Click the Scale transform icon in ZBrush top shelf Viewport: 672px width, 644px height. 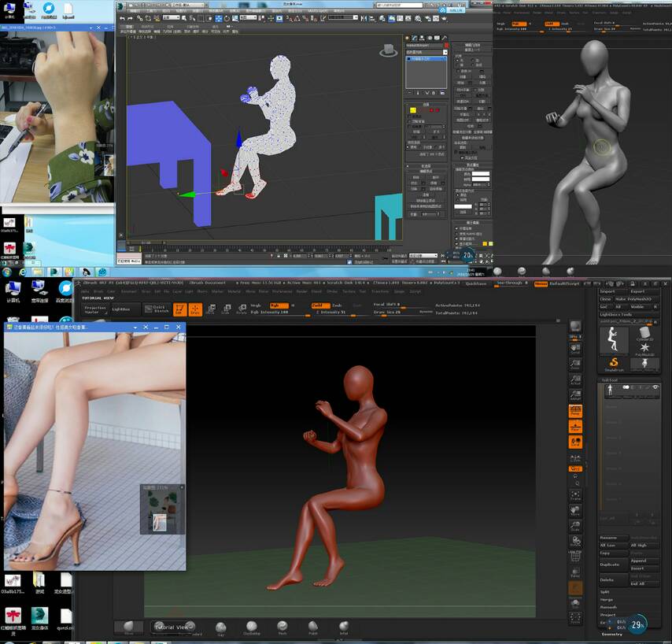[227, 309]
